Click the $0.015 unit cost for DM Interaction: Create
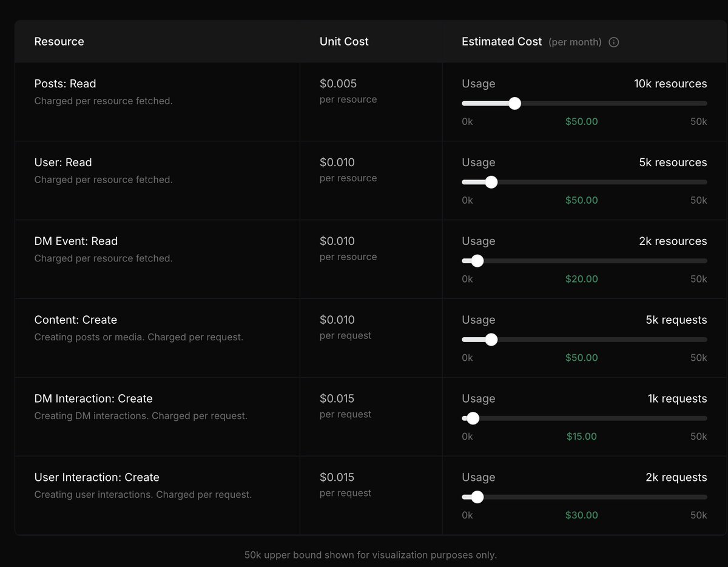The image size is (728, 567). point(337,399)
